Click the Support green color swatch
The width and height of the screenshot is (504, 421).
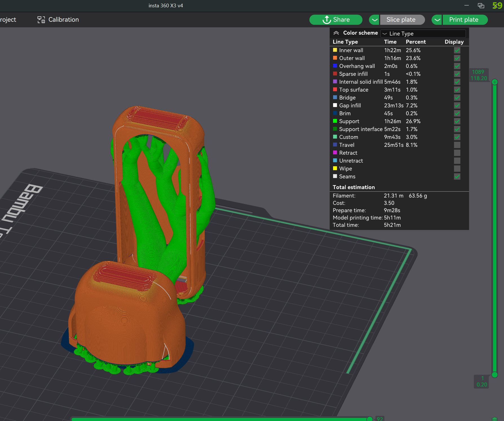click(x=335, y=121)
